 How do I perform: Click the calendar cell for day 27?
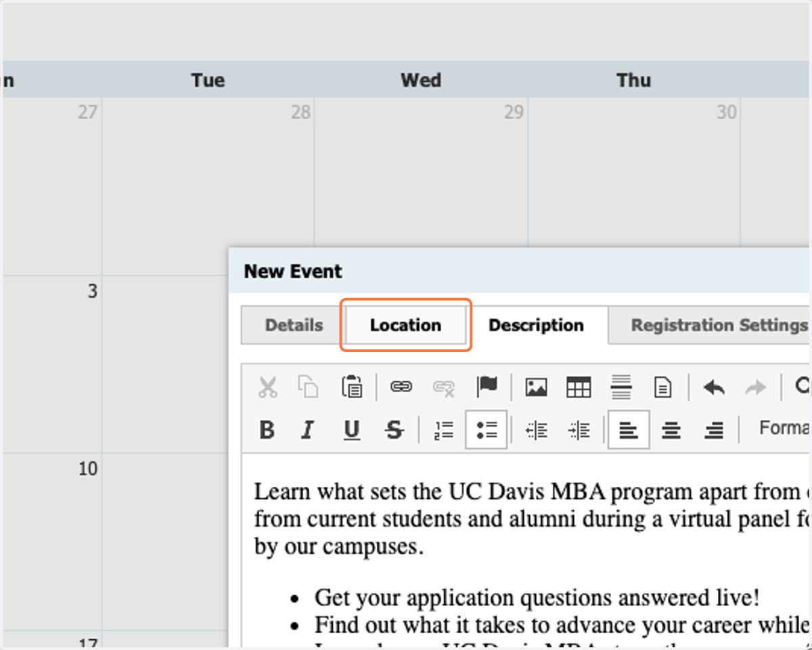[x=52, y=186]
